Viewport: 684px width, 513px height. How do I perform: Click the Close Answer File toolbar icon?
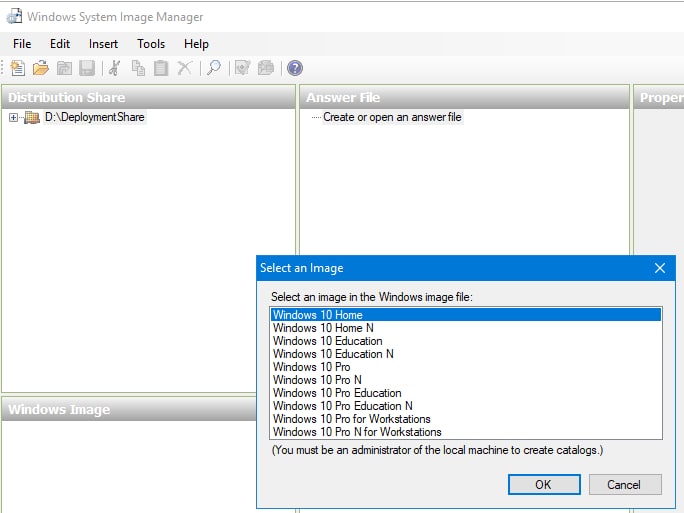64,68
